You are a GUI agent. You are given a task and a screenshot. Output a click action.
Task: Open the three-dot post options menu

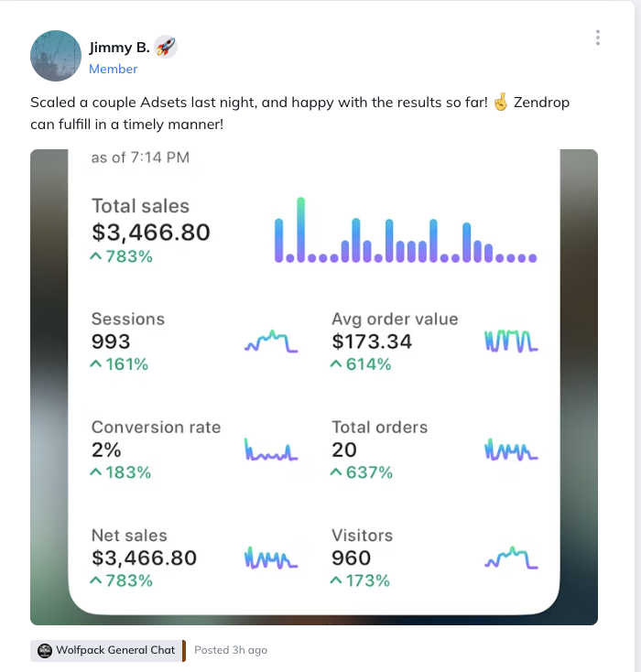tap(597, 38)
